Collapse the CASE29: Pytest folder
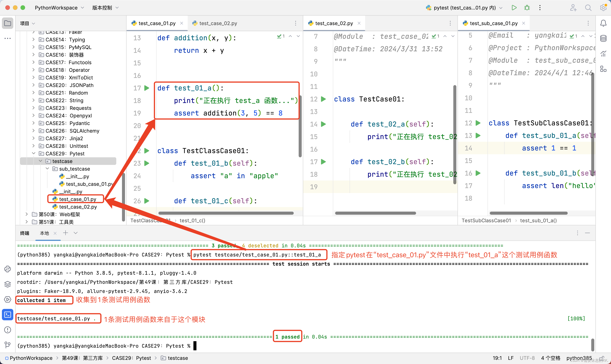This screenshot has width=611, height=364. [x=34, y=153]
